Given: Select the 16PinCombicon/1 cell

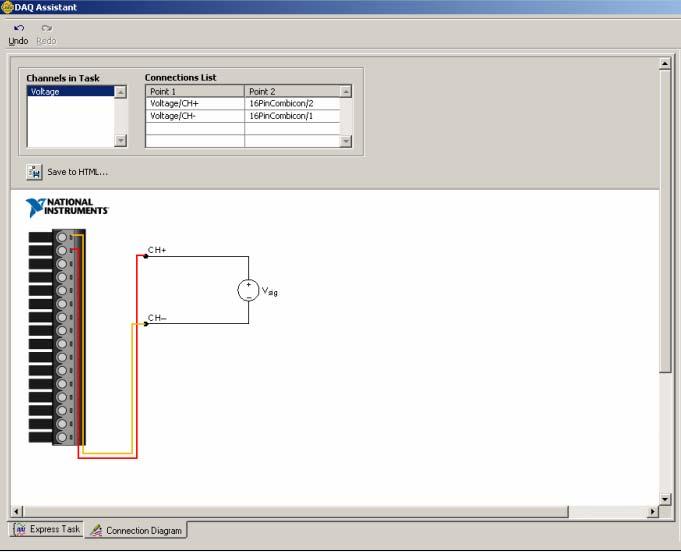Looking at the screenshot, I should 292,116.
